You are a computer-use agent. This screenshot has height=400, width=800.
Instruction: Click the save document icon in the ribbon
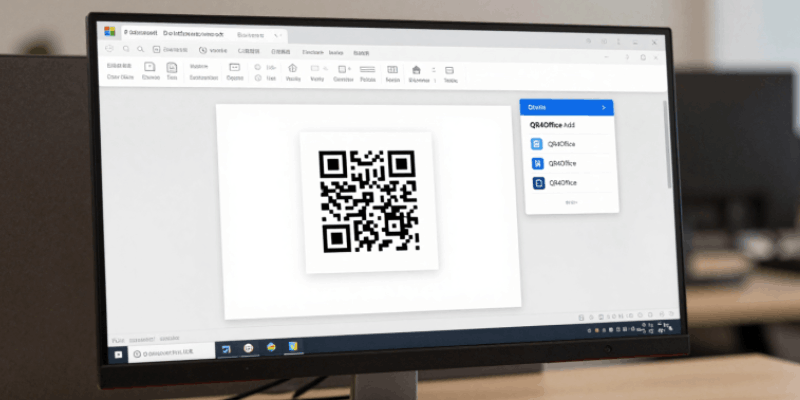172,67
